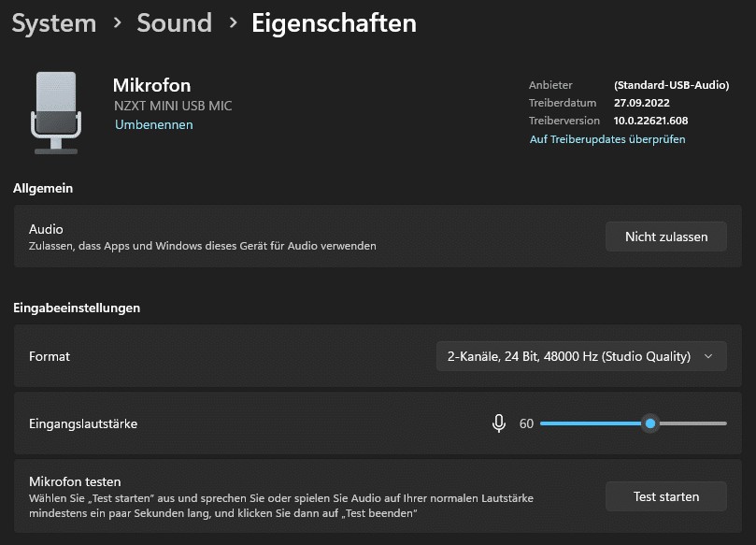Go back to the System settings breadcrumb
This screenshot has width=756, height=545.
(53, 23)
